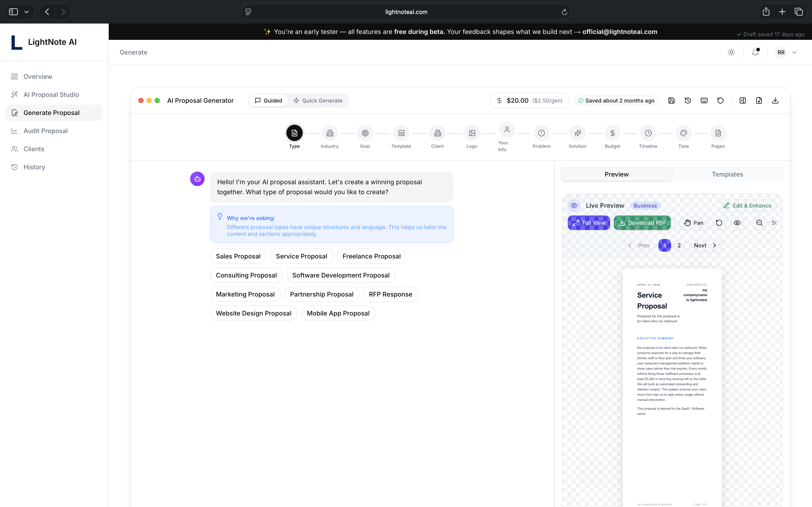Open Audit Proposal in sidebar
The width and height of the screenshot is (812, 507).
point(45,131)
